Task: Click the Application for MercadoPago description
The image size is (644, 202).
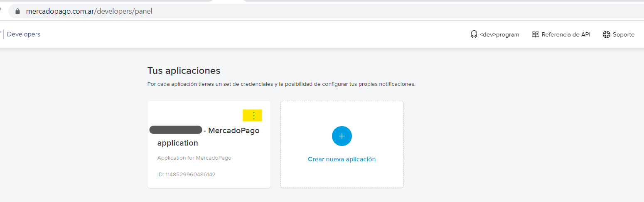Action: pyautogui.click(x=194, y=158)
